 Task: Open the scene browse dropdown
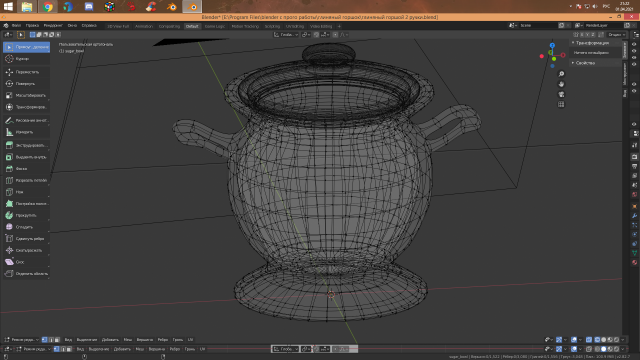click(x=512, y=25)
